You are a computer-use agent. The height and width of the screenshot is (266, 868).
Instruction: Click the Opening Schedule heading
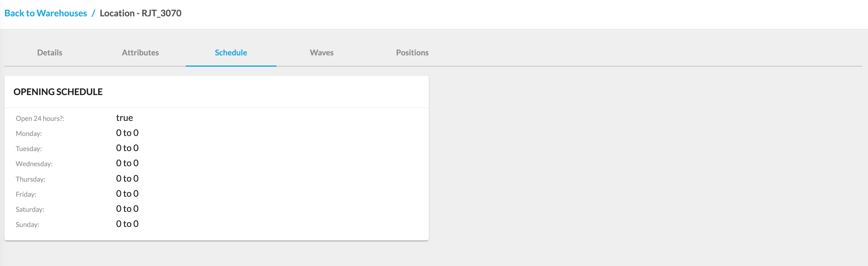point(58,92)
